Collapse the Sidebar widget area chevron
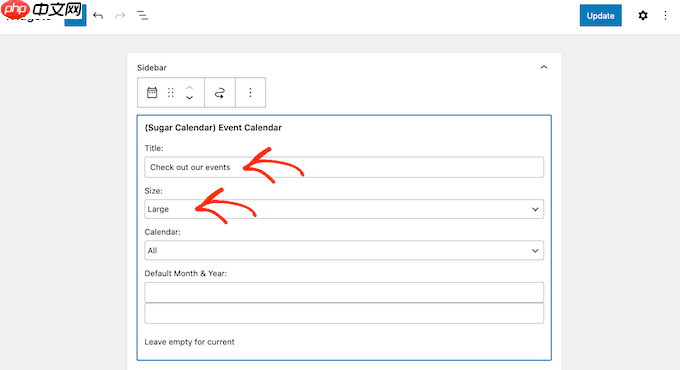Image resolution: width=680 pixels, height=370 pixels. (544, 67)
